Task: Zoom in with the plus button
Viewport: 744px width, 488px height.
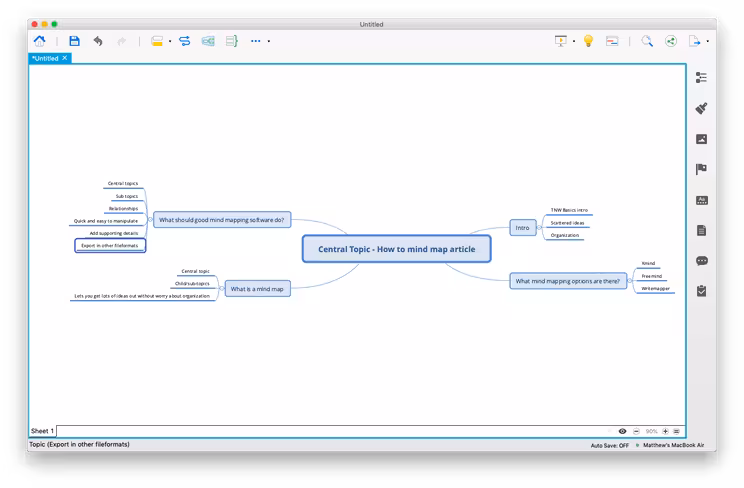Action: point(665,431)
